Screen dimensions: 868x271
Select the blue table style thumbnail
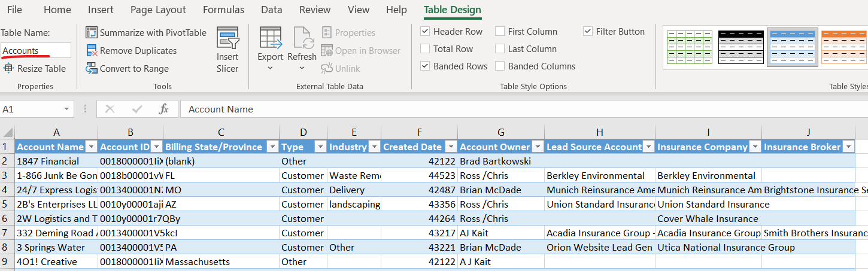pos(793,47)
